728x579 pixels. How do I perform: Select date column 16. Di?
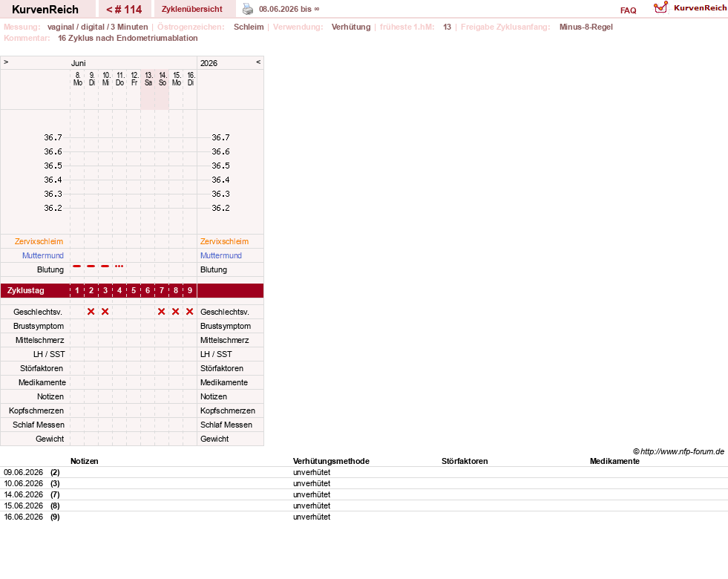[191, 79]
